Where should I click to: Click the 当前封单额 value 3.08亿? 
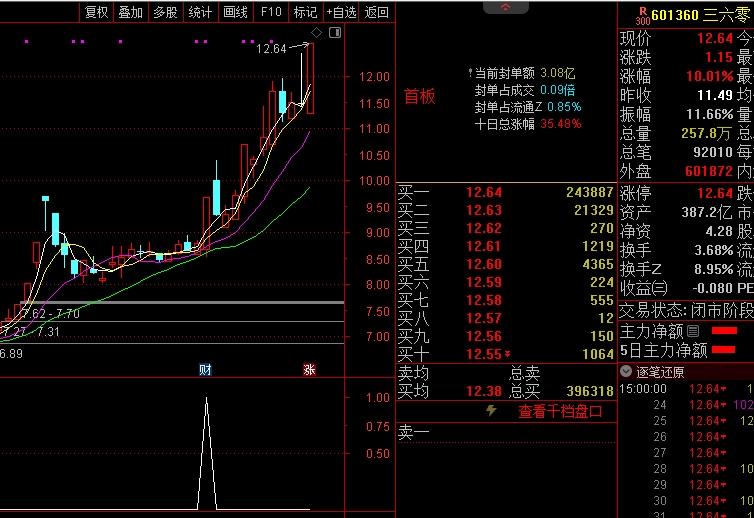point(558,73)
